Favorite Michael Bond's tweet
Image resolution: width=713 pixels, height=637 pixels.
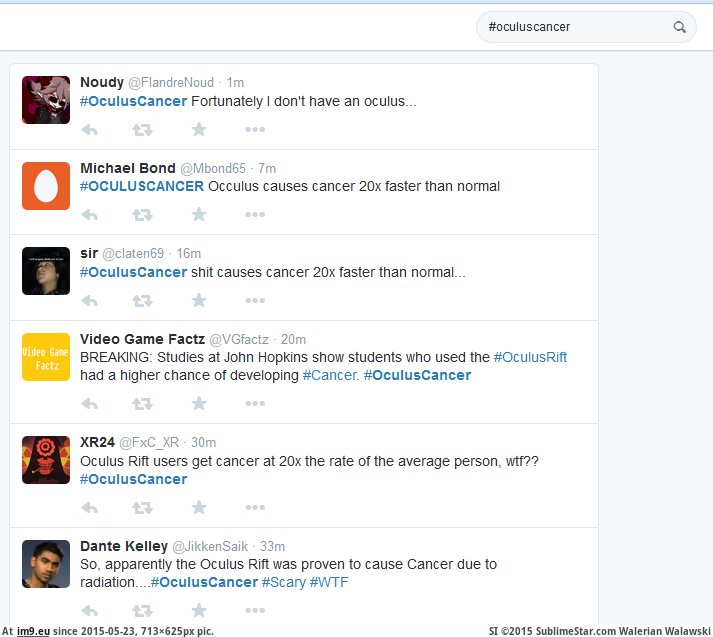tap(199, 214)
